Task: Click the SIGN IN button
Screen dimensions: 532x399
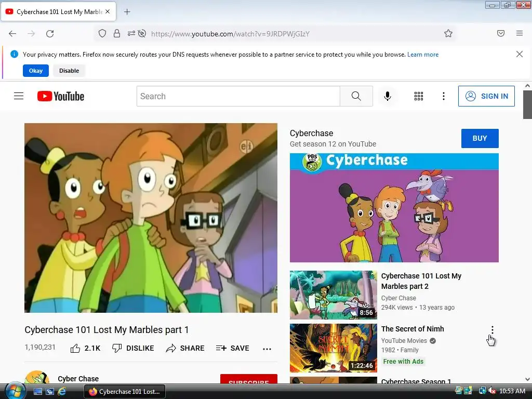Action: [x=486, y=96]
